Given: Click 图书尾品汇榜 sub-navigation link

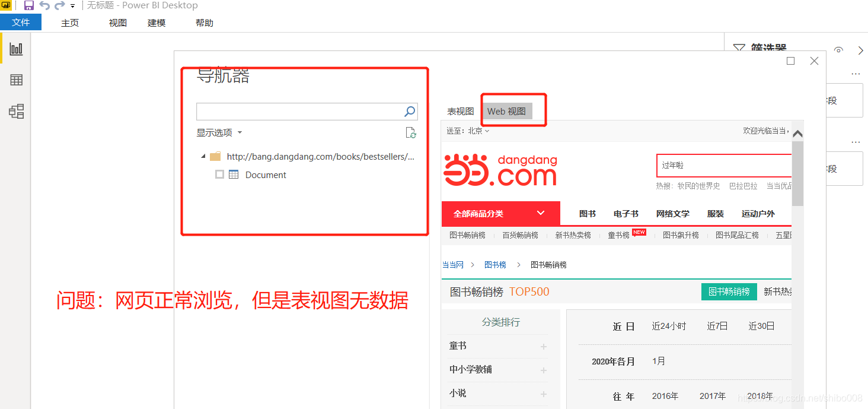Looking at the screenshot, I should 737,235.
